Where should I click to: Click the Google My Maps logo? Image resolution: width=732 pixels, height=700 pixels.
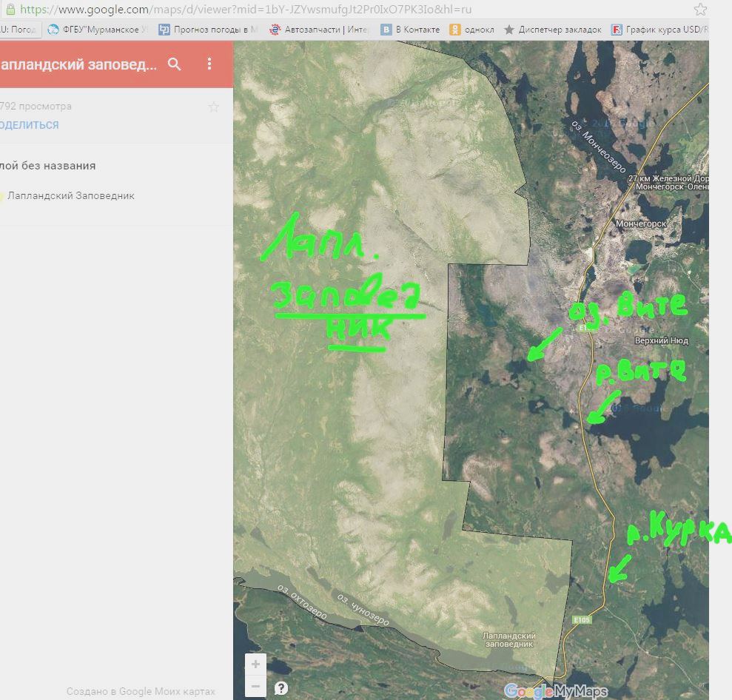(555, 692)
